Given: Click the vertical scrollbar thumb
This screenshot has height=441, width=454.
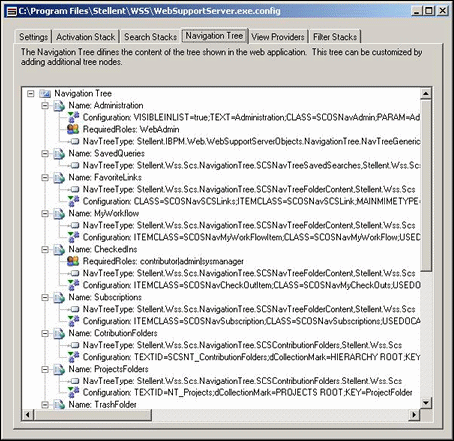Looking at the screenshot, I should pyautogui.click(x=426, y=186).
